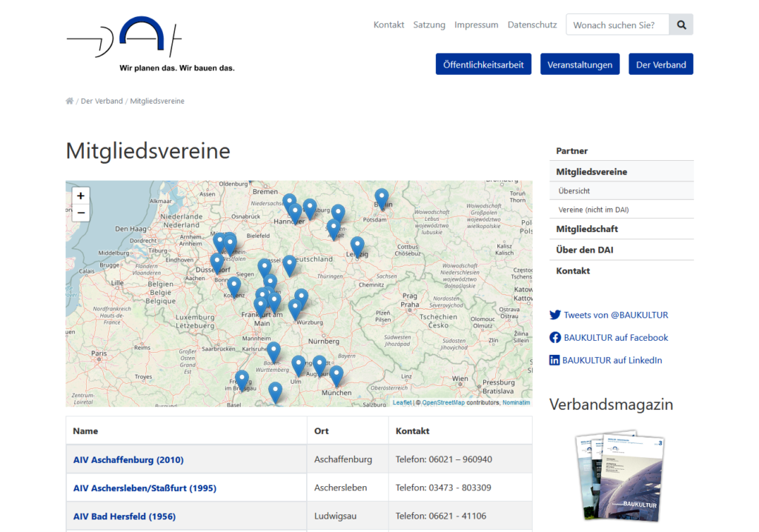This screenshot has height=532, width=759.
Task: Zoom in on the map
Action: coord(81,196)
